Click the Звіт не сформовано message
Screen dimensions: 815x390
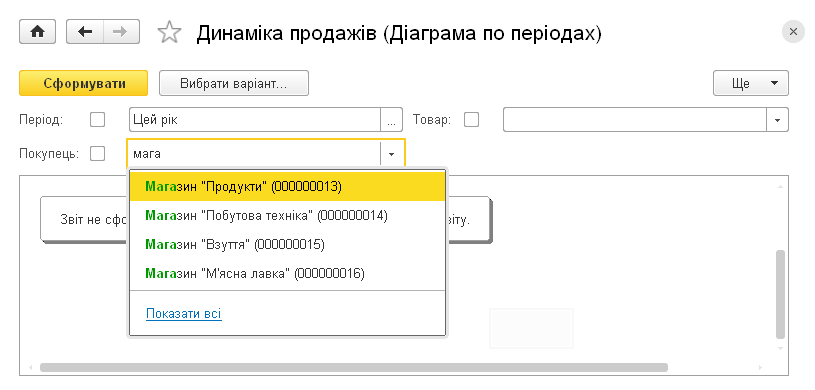[265, 219]
